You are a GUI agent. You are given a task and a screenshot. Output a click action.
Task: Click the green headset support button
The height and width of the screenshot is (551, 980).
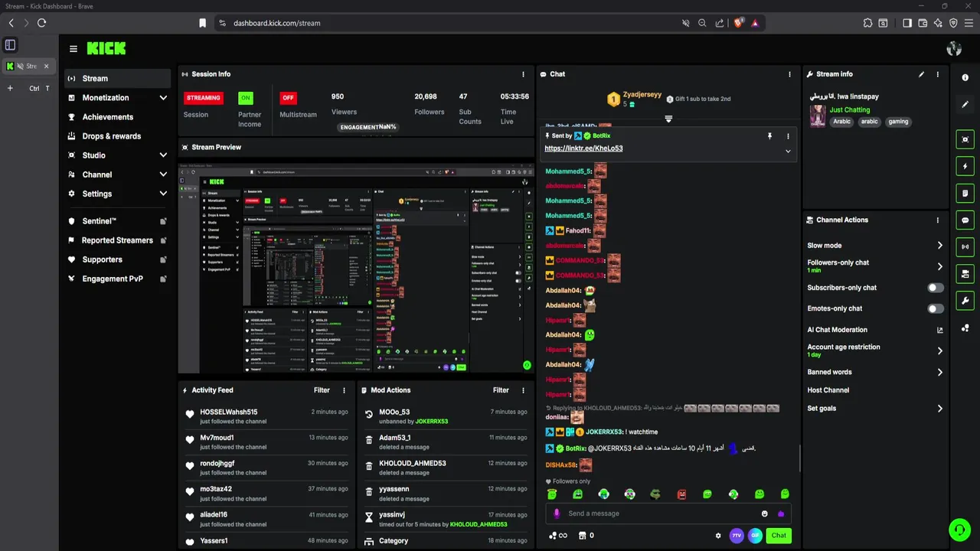(959, 529)
